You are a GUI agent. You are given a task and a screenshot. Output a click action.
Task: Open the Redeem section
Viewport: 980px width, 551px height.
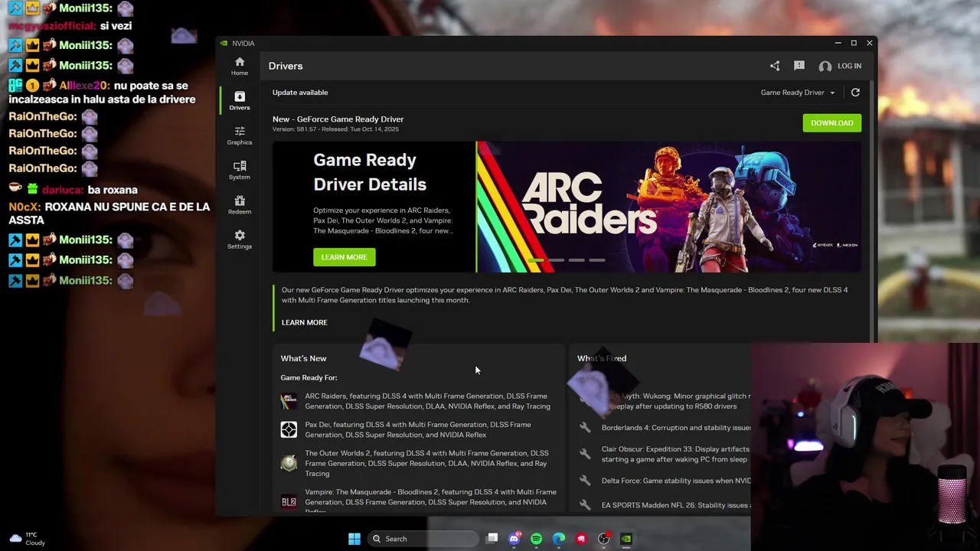[240, 204]
